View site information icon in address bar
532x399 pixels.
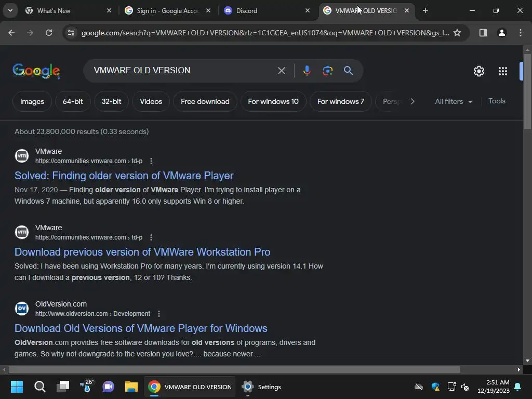coord(71,33)
